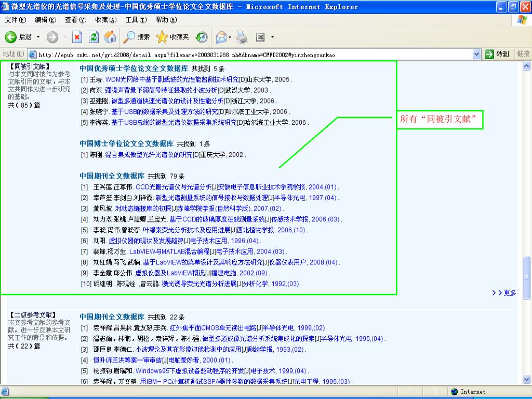Open article 叶绿素荧光分析技术及应用进展
This screenshot has height=399, width=532.
tap(187, 230)
